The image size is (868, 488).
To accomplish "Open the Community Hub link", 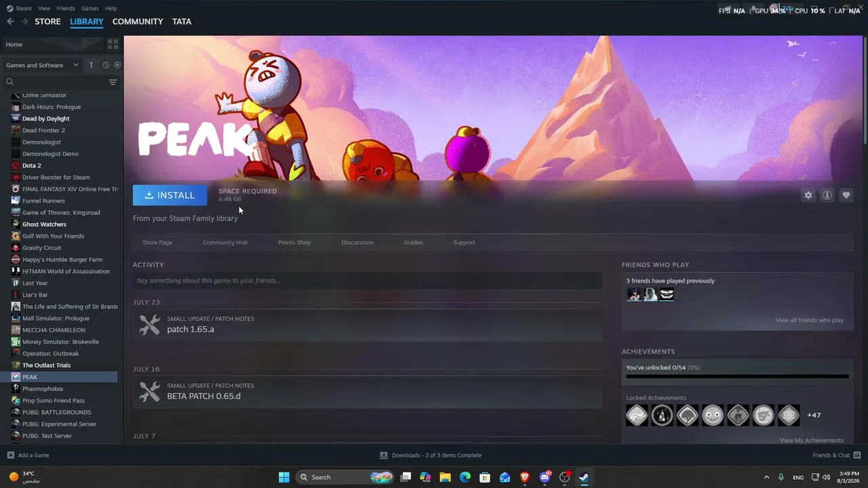I will [225, 243].
